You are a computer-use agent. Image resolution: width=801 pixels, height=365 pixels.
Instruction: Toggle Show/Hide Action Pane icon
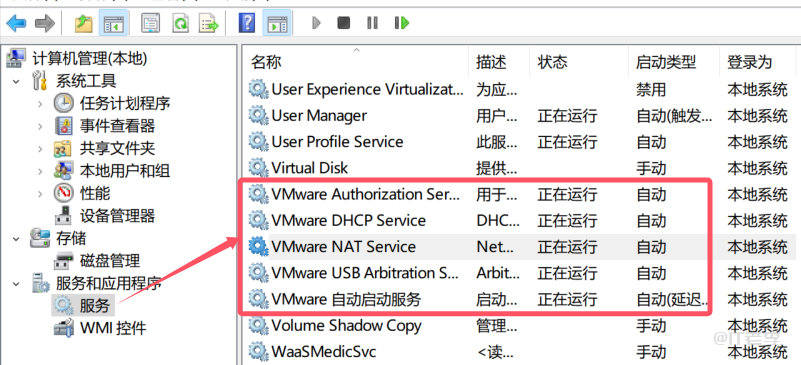coord(277,23)
